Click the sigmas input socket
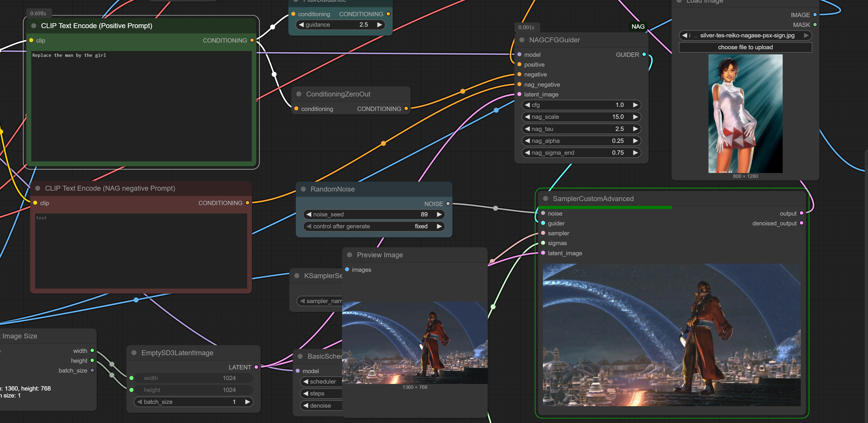This screenshot has height=423, width=868. [x=543, y=243]
